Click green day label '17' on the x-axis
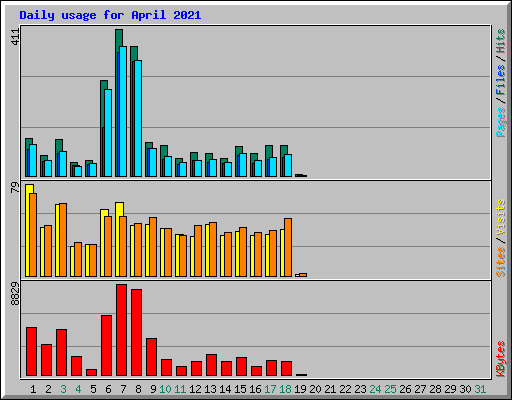 pos(270,389)
